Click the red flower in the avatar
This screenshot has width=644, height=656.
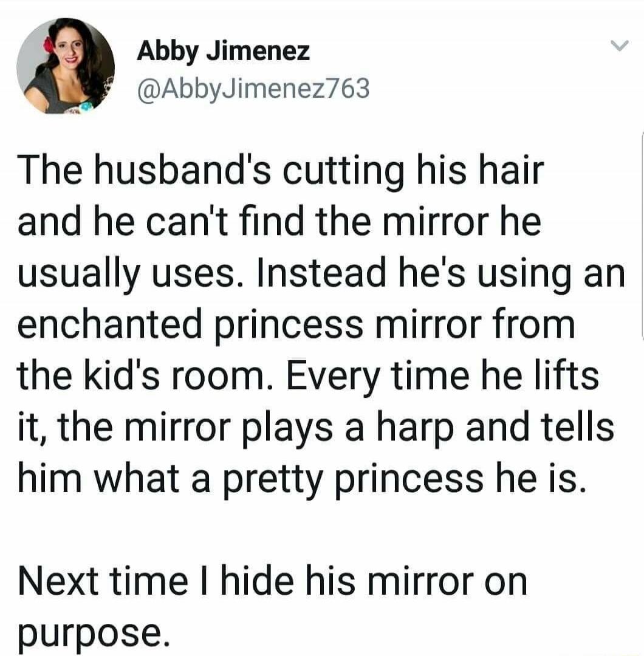(49, 46)
